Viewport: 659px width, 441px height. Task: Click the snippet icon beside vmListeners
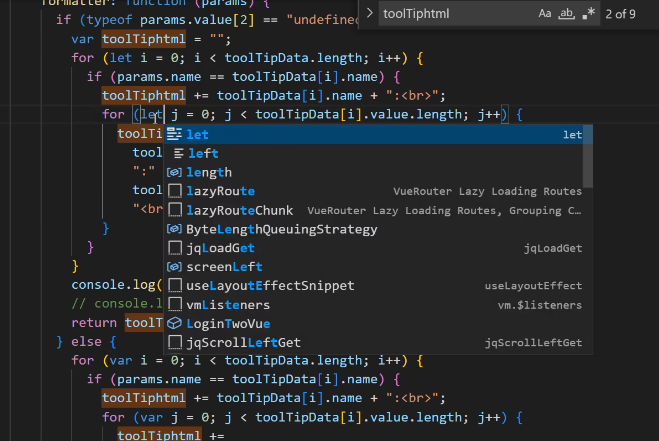pos(175,304)
